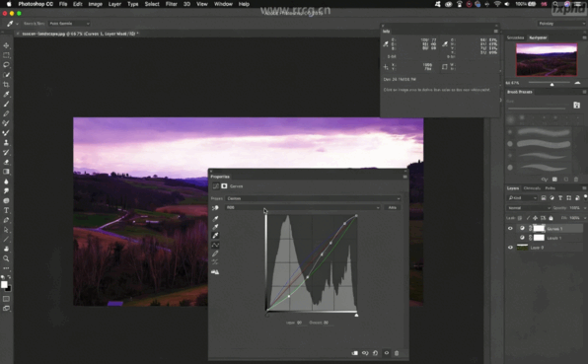Pick the black point eyedropper in Curves

pyautogui.click(x=215, y=218)
